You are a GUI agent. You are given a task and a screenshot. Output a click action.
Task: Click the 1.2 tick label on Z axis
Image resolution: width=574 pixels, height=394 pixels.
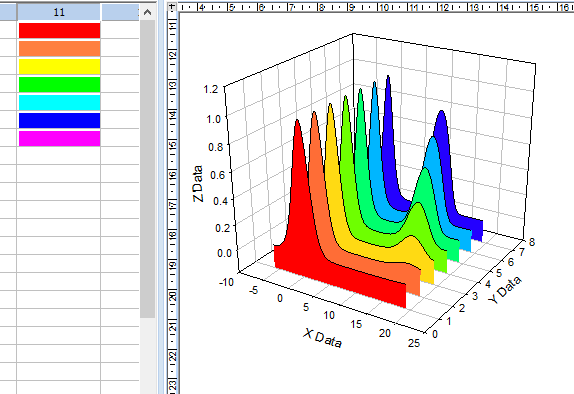click(x=211, y=89)
